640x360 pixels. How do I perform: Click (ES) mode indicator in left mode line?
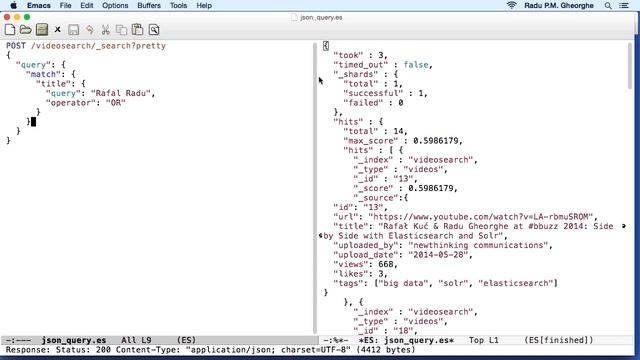[x=186, y=340]
